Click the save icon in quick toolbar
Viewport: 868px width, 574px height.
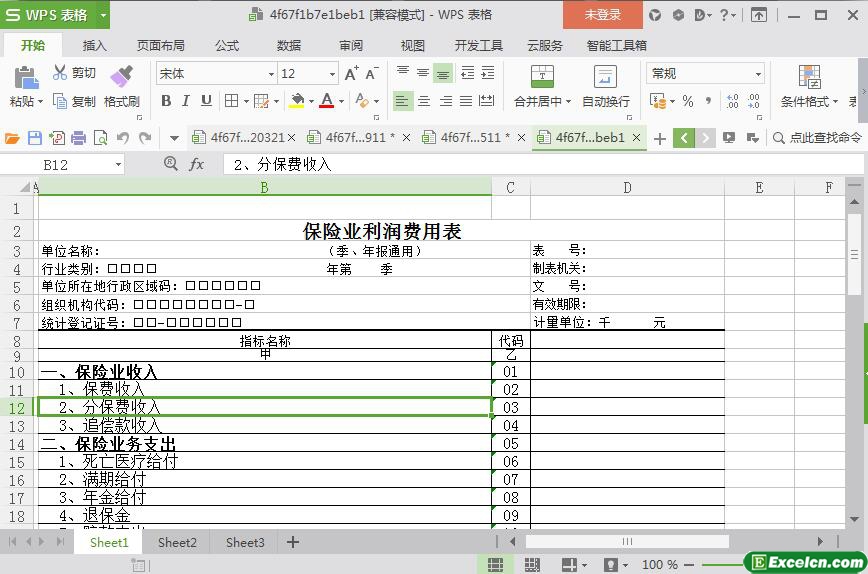pos(35,138)
